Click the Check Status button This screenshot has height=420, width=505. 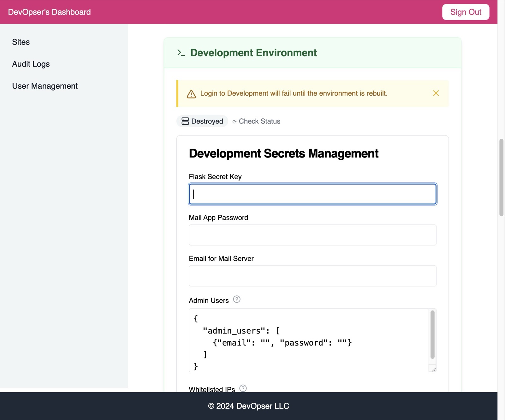[256, 121]
